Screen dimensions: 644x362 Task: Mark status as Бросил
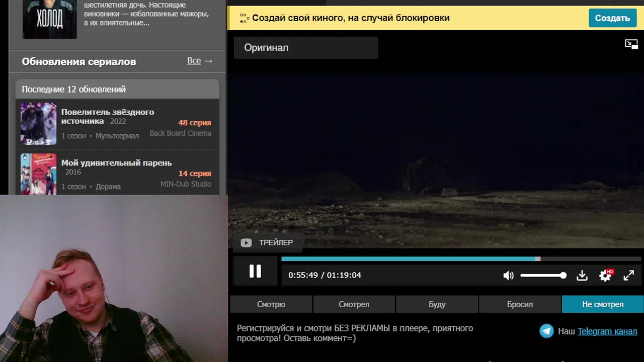(520, 304)
